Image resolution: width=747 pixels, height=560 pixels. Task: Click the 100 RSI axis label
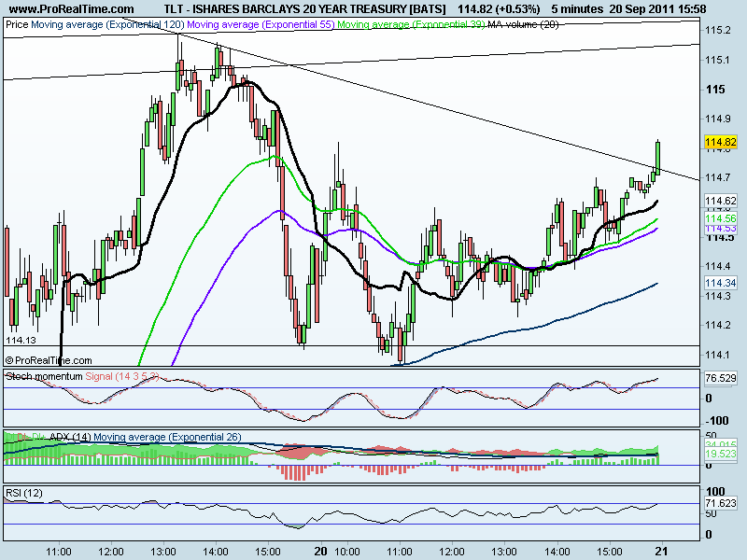[x=715, y=492]
